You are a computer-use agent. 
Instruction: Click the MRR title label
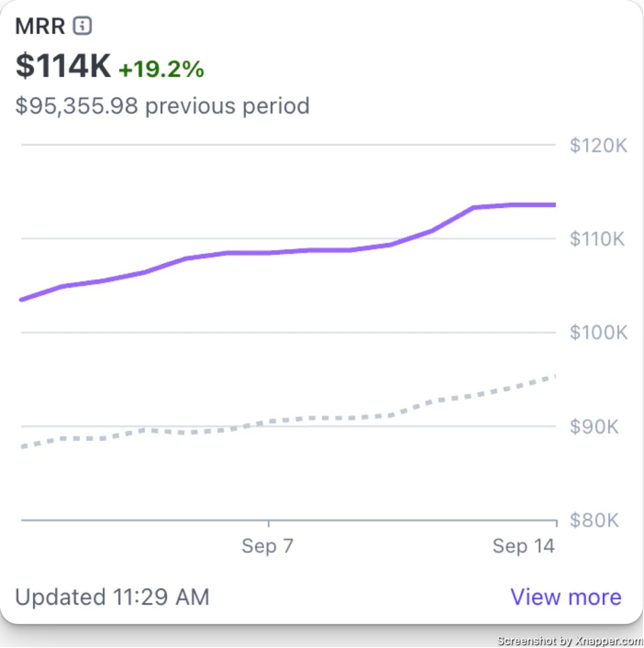[40, 26]
